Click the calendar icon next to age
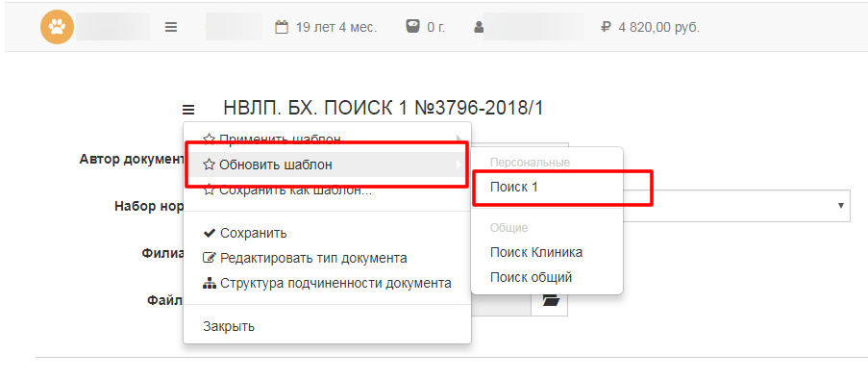868x380 pixels. (282, 27)
